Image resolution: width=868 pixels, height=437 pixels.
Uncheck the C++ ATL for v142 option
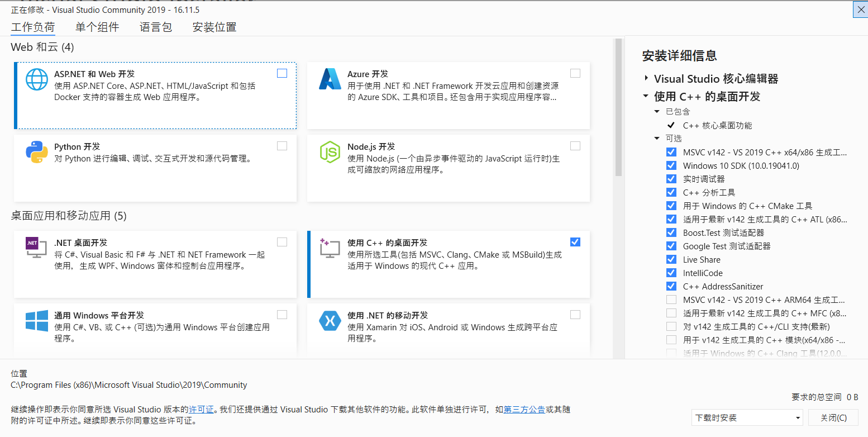pyautogui.click(x=671, y=219)
